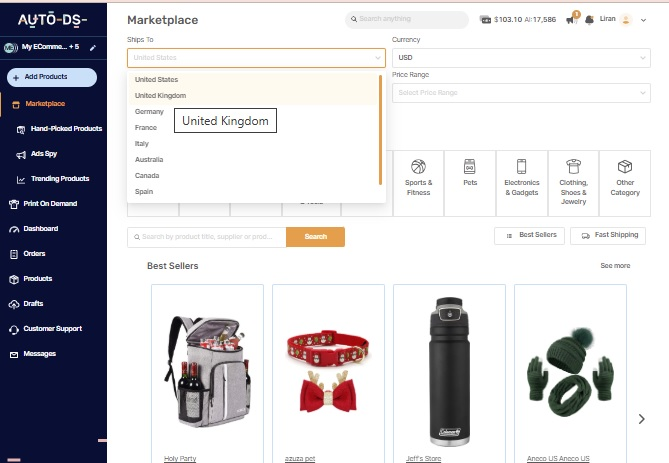Click the Search anything field
669x463 pixels.
coord(407,19)
